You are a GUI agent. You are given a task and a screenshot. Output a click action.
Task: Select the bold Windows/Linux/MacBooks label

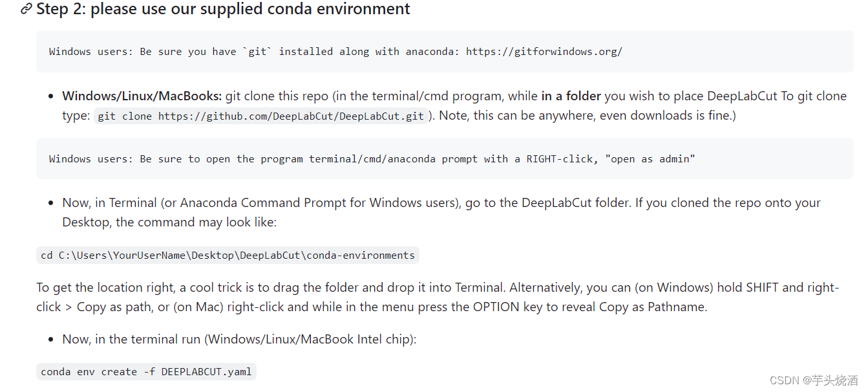pos(142,96)
